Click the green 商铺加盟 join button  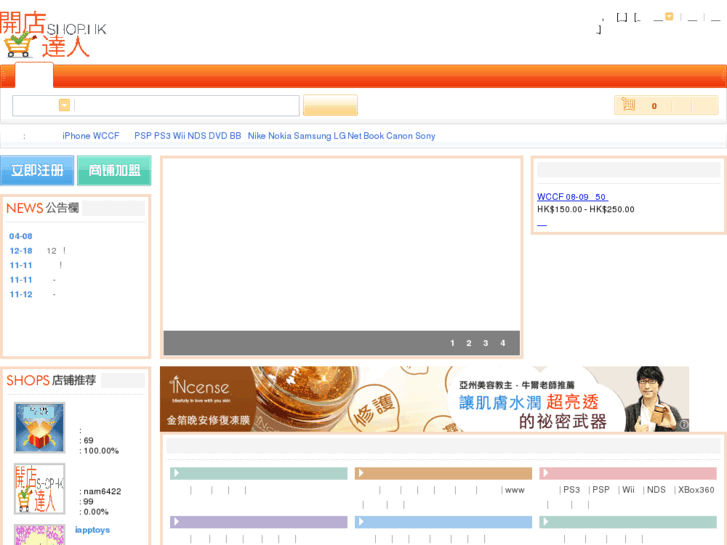(114, 170)
